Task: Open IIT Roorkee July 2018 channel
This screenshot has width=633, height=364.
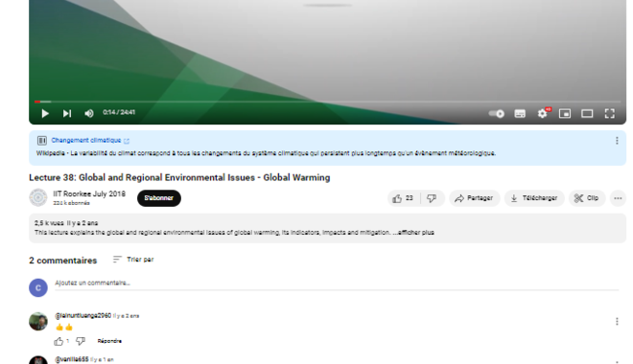Action: coord(89,193)
